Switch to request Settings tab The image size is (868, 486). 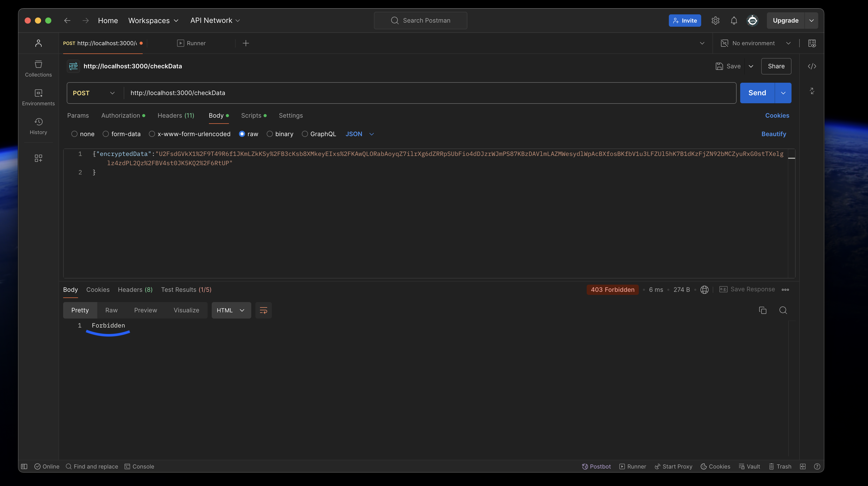tap(291, 115)
